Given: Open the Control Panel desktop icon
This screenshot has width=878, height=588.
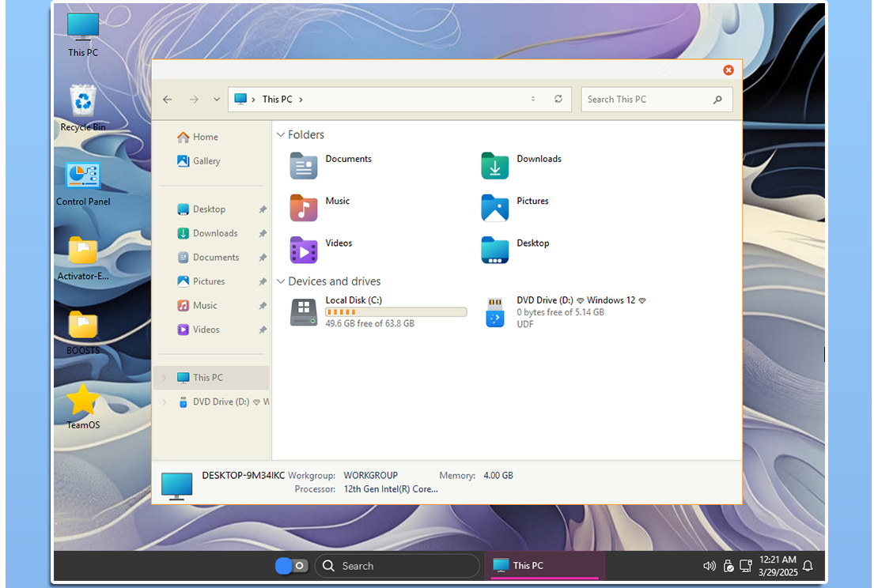Looking at the screenshot, I should [x=82, y=175].
